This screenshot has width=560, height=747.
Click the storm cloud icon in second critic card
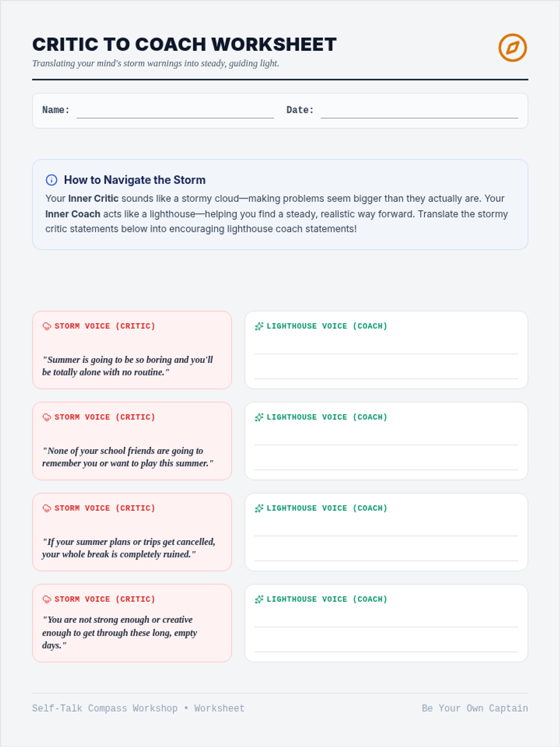[47, 417]
